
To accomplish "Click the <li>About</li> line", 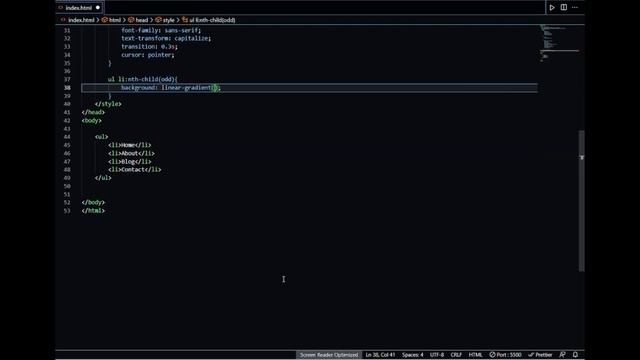I will pyautogui.click(x=131, y=153).
